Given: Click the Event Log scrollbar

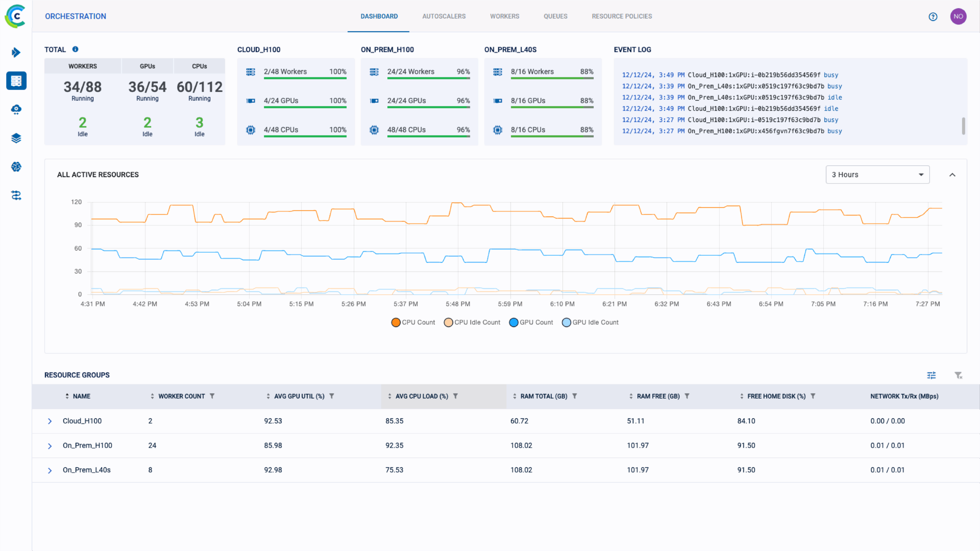Looking at the screenshot, I should (963, 126).
